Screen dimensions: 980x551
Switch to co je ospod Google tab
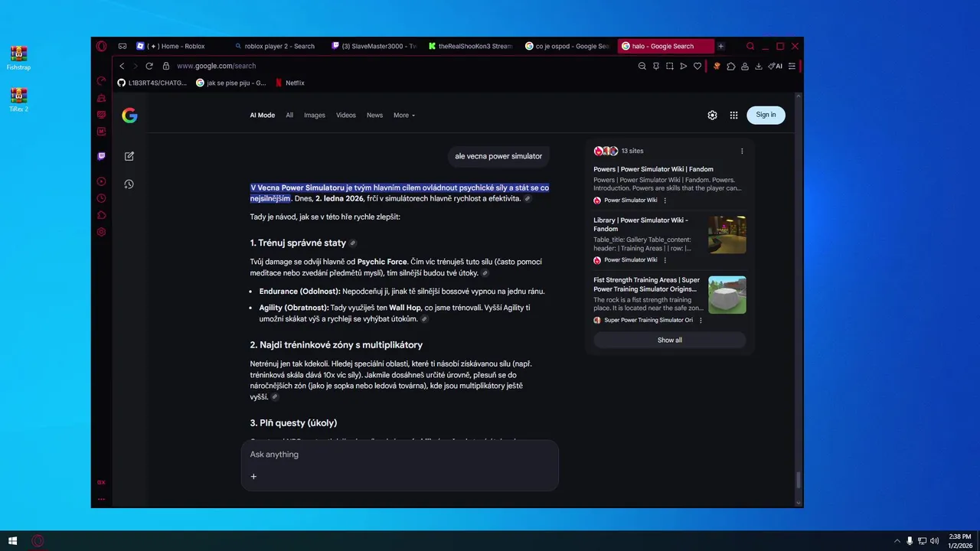coord(567,46)
